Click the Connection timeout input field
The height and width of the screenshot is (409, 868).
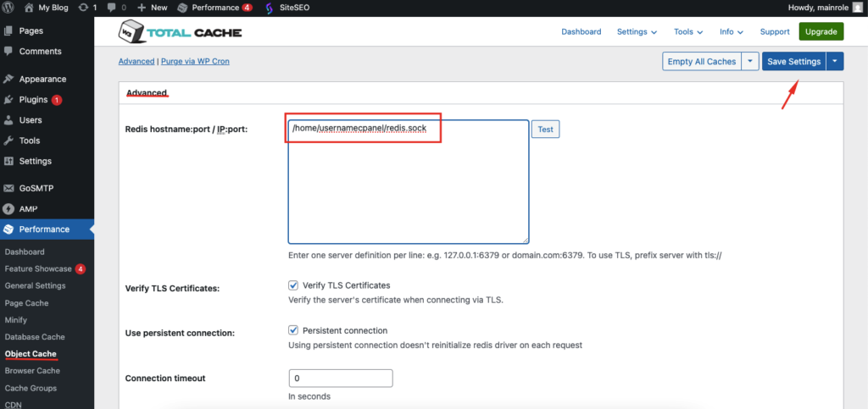coord(341,379)
